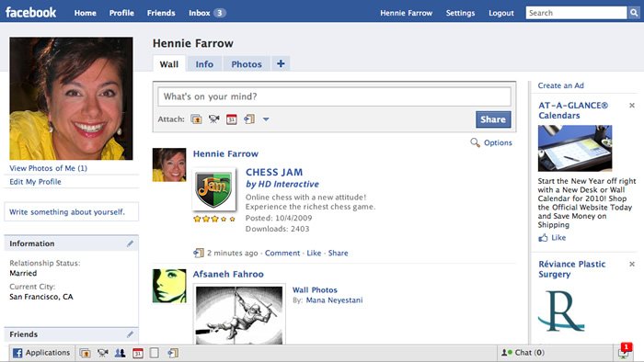Click the star rating under Chess Jam
The image size is (644, 362).
[214, 219]
